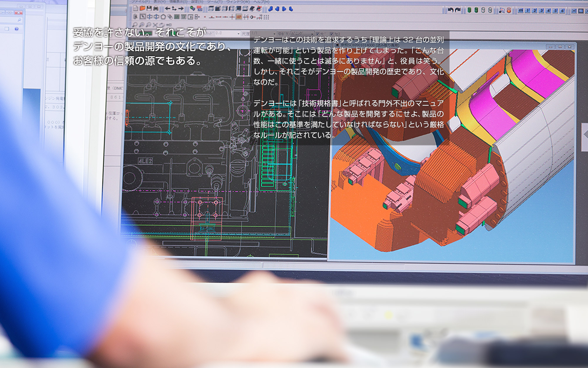The width and height of the screenshot is (588, 368).
Task: Tick the first checkbox in the options bar
Action: (318, 34)
